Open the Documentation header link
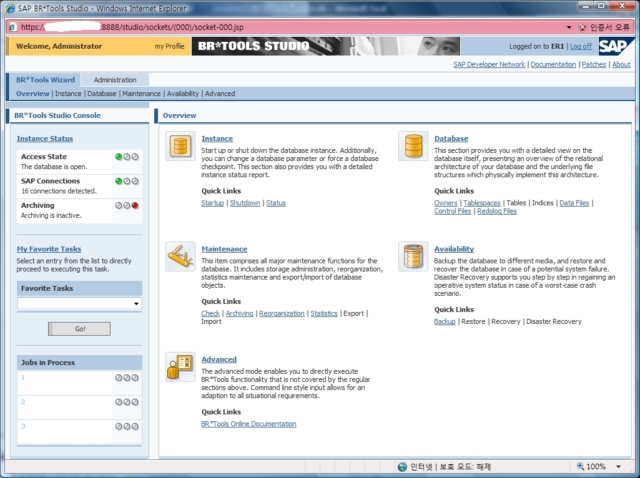The height and width of the screenshot is (478, 640). point(553,64)
